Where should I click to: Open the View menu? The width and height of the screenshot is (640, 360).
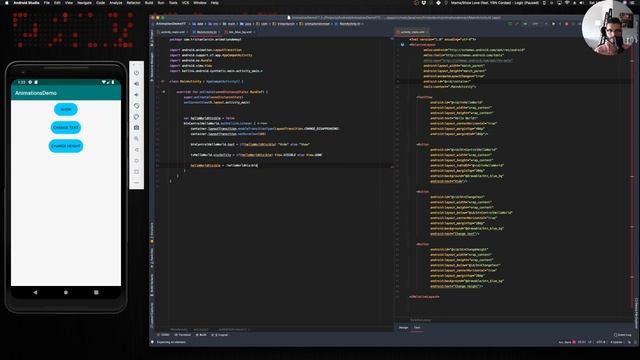pos(69,3)
